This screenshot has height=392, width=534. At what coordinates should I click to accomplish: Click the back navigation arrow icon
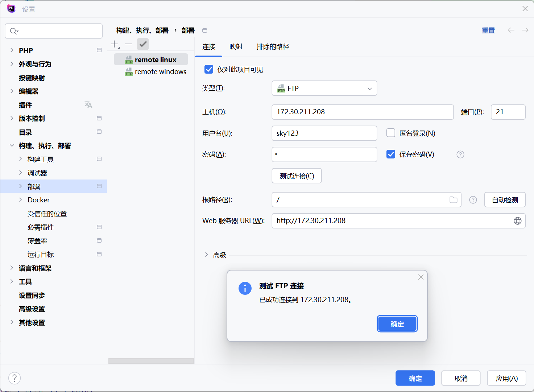tap(511, 30)
